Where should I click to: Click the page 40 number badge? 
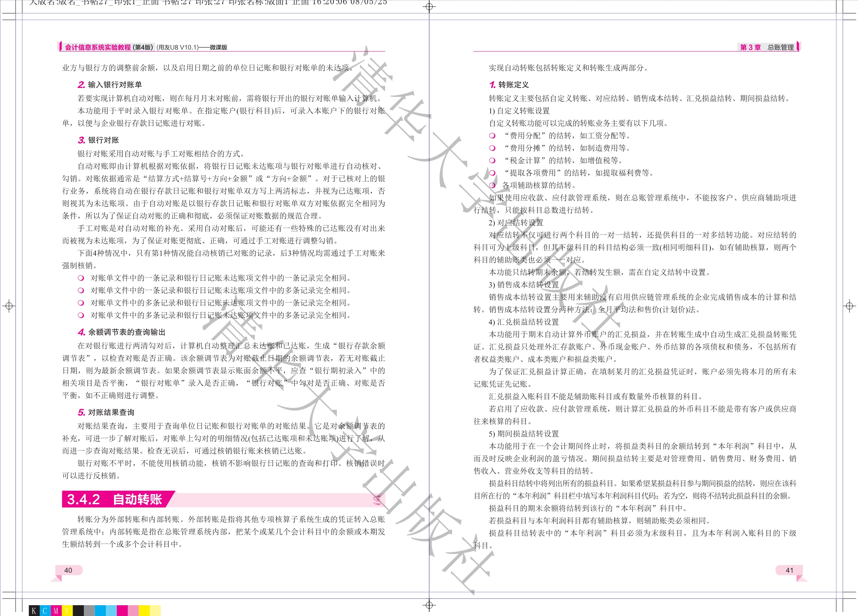tap(69, 570)
